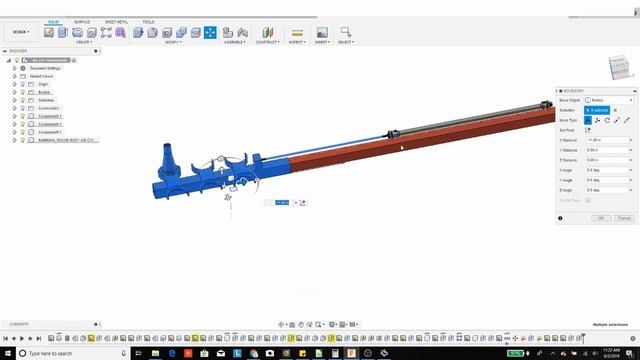Toggle Construction folder lightbulb visibility
Image resolution: width=640 pixels, height=360 pixels.
(x=23, y=108)
